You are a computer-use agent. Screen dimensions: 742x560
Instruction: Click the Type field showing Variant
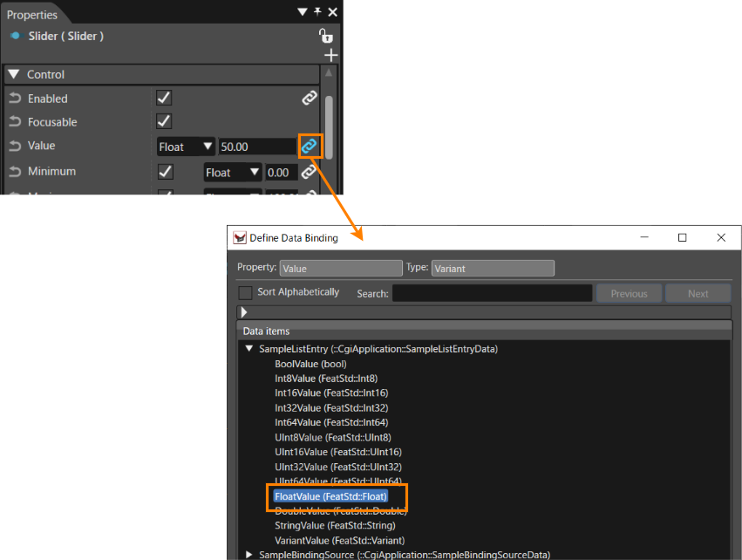(493, 269)
